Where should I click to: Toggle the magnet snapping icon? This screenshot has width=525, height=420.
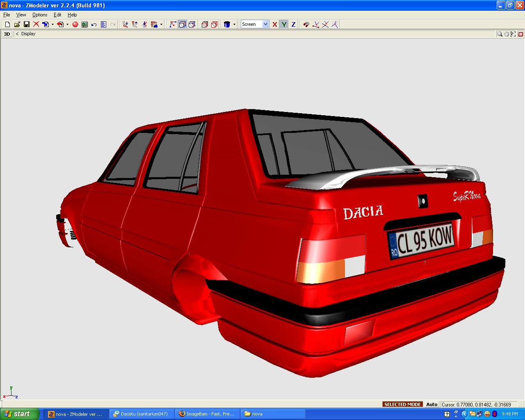coord(306,25)
